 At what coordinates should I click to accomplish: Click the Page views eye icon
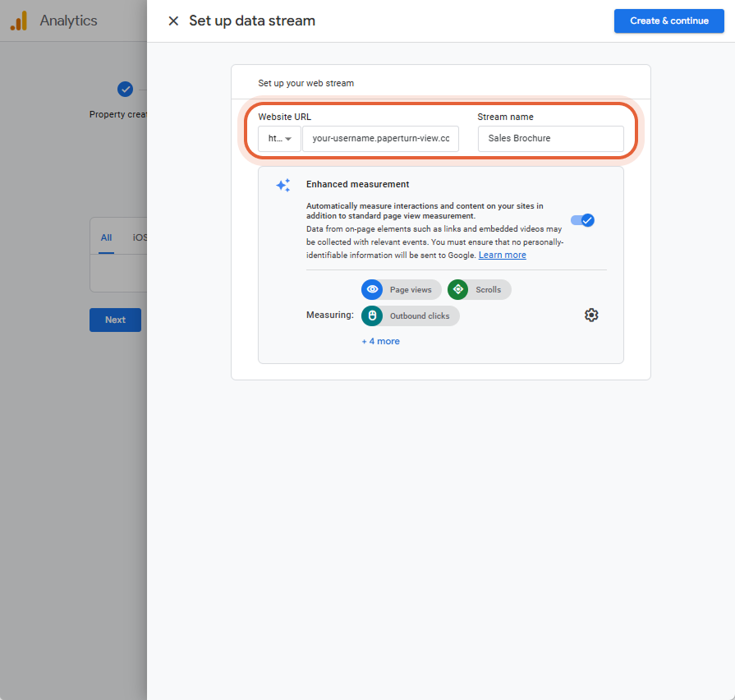[x=372, y=290]
